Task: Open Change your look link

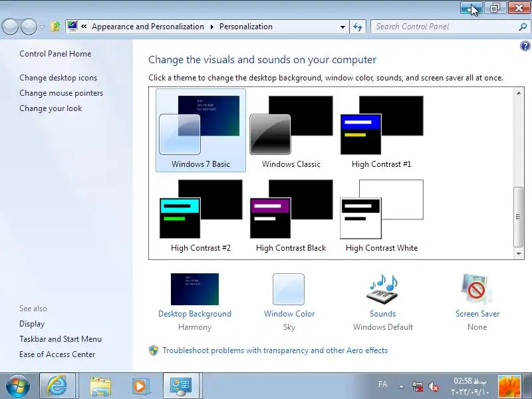Action: [x=51, y=108]
